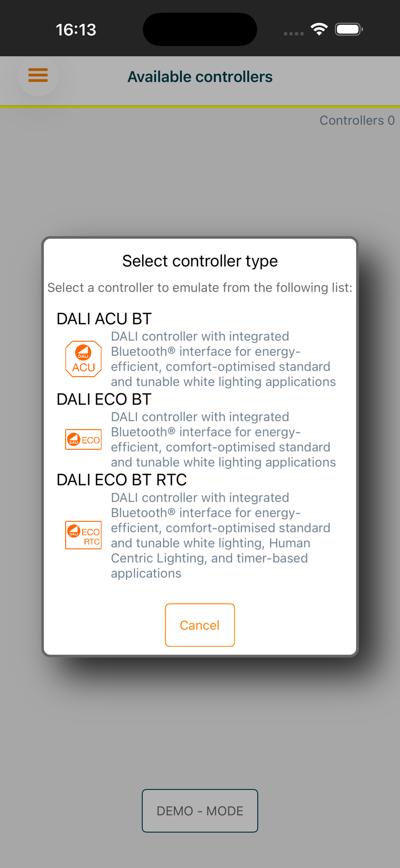Tap the emulate controller instruction text
400x868 pixels.
point(200,288)
